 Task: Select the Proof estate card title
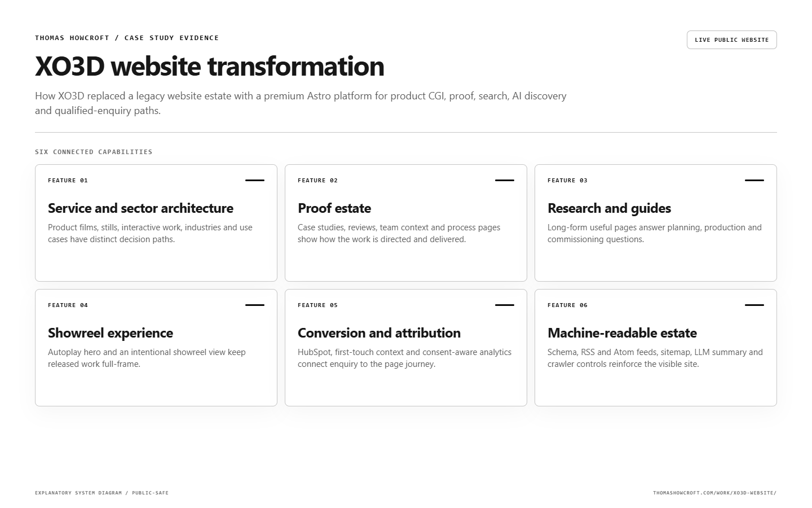(x=334, y=208)
